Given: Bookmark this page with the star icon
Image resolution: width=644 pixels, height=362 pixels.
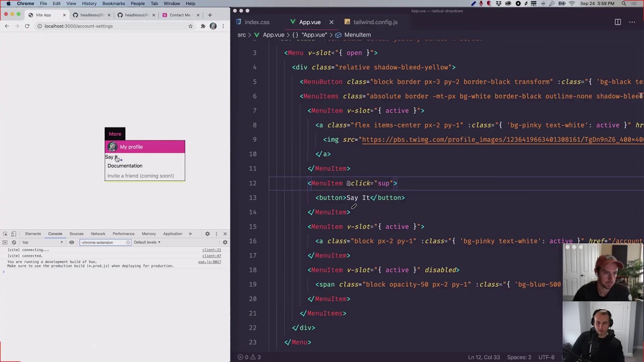Looking at the screenshot, I should [190, 26].
